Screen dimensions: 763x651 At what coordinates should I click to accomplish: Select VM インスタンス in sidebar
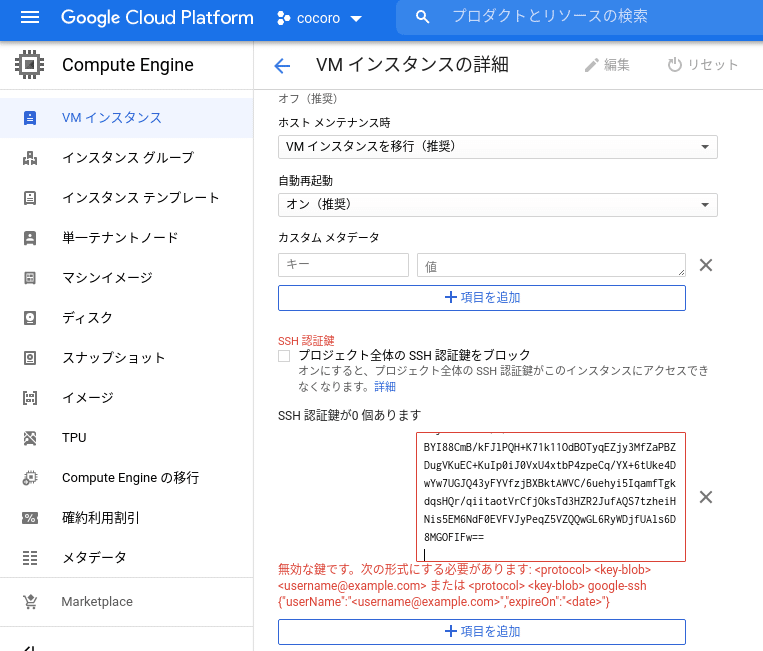111,118
